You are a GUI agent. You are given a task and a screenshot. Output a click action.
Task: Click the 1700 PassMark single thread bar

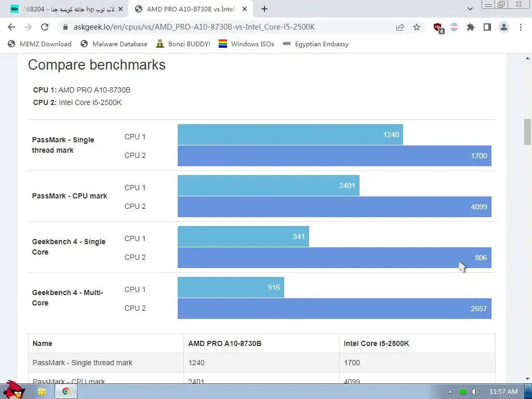(334, 156)
